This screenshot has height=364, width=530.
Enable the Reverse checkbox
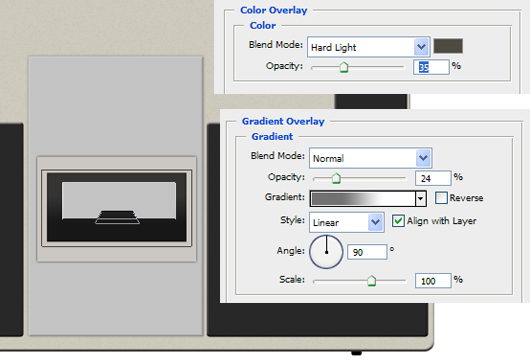(441, 198)
